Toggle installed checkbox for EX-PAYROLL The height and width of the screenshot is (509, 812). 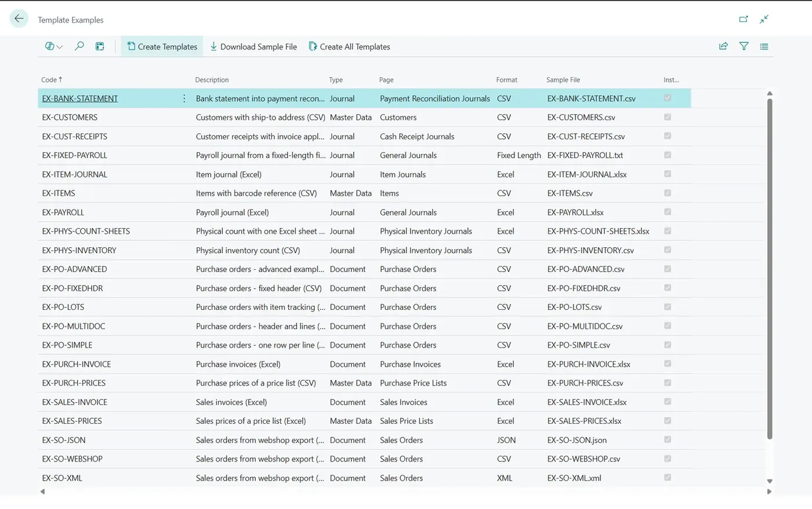pos(668,212)
